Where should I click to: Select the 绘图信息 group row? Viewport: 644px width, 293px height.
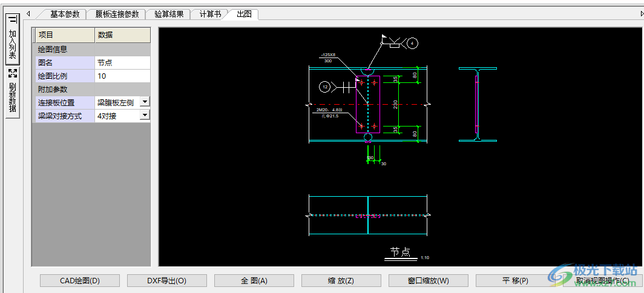point(93,50)
